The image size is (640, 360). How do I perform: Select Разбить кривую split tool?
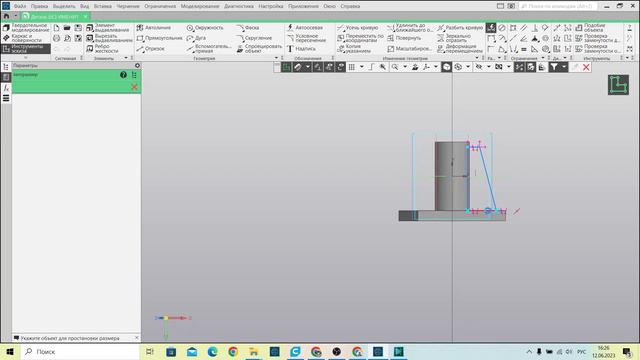pyautogui.click(x=460, y=28)
